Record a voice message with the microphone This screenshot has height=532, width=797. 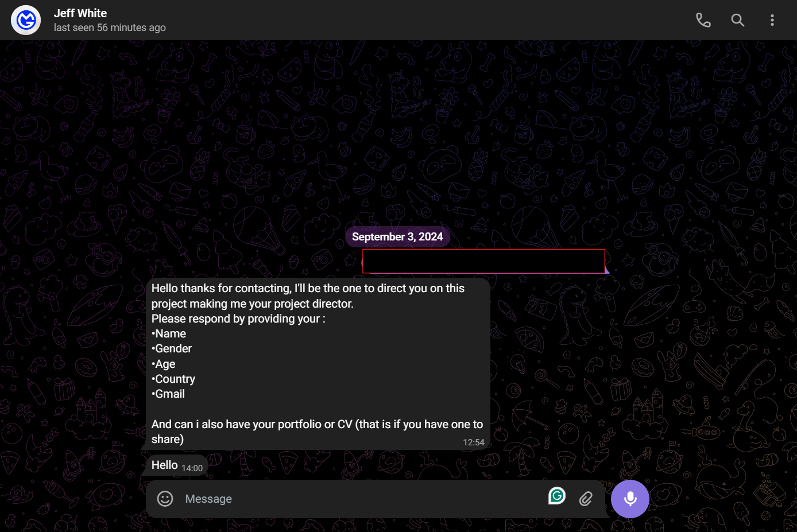coord(630,499)
